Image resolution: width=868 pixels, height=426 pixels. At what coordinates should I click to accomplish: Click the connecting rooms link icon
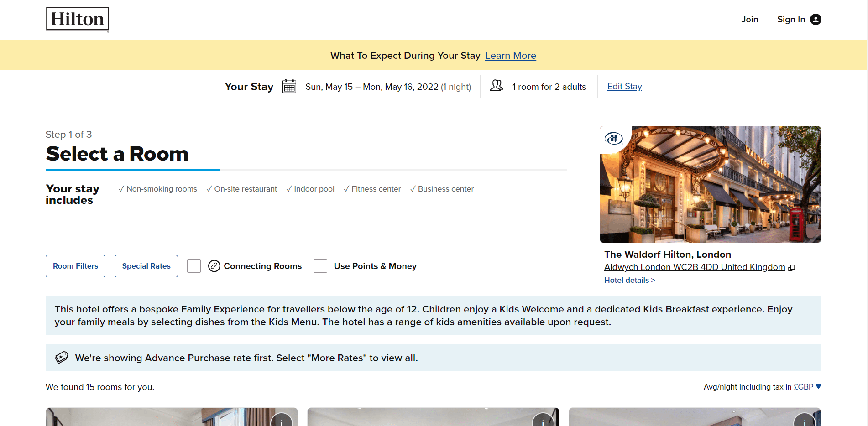tap(214, 266)
